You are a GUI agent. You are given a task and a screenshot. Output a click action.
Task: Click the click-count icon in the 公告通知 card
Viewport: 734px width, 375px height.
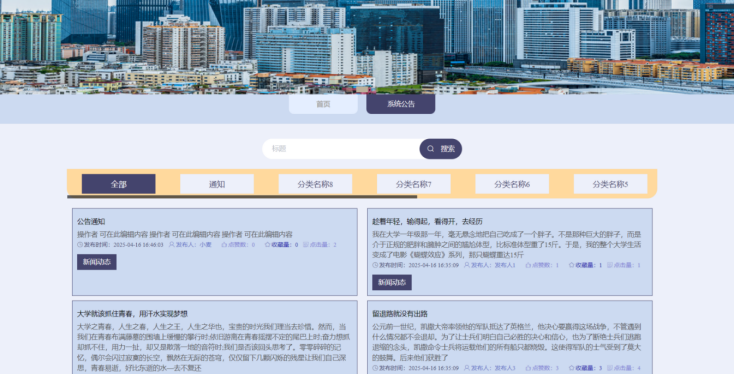click(306, 244)
